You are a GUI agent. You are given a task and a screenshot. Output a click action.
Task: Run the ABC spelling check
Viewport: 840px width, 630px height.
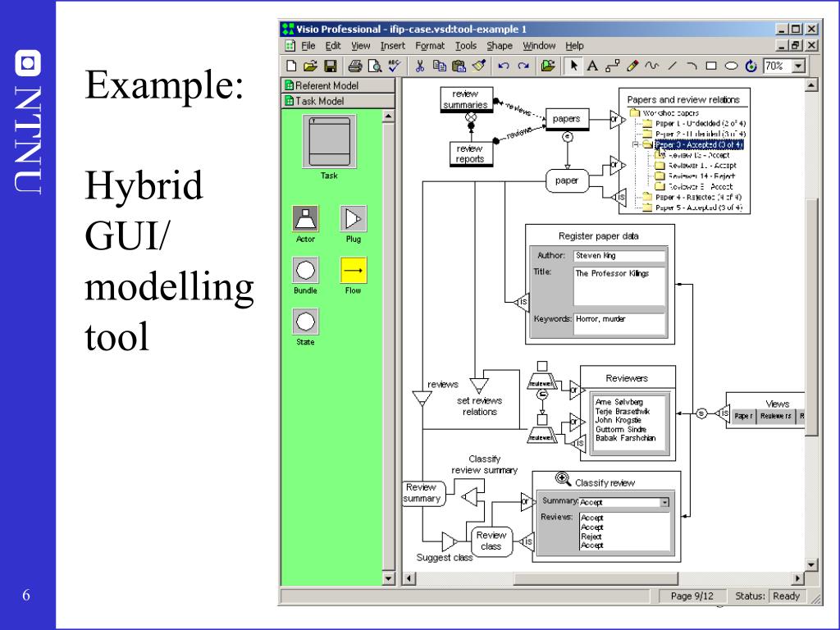(x=395, y=66)
